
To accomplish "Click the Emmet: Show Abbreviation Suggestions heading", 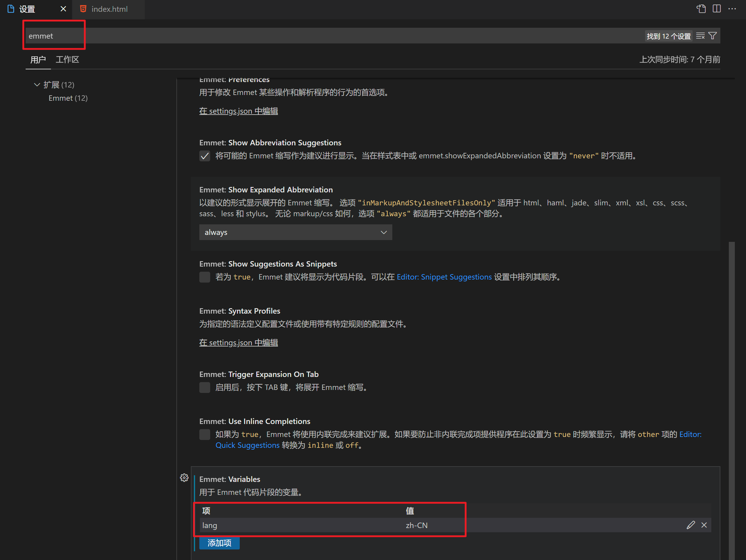I will [x=270, y=143].
